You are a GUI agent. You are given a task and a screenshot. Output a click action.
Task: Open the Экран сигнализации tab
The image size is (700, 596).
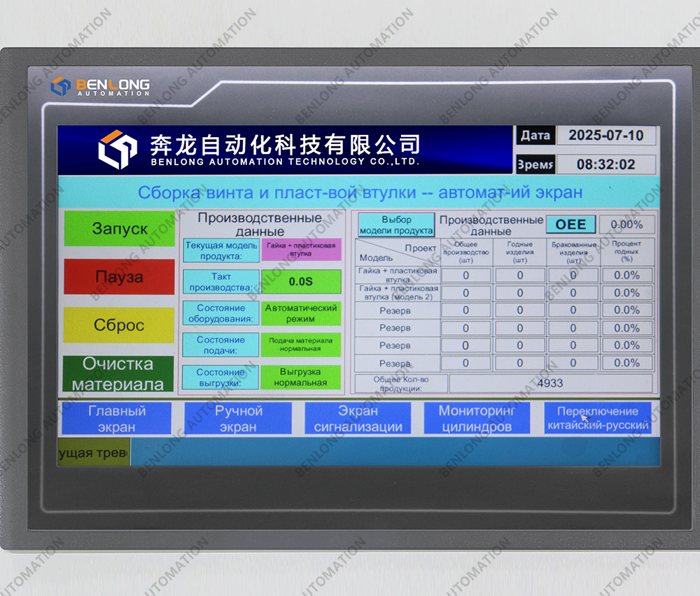(358, 418)
